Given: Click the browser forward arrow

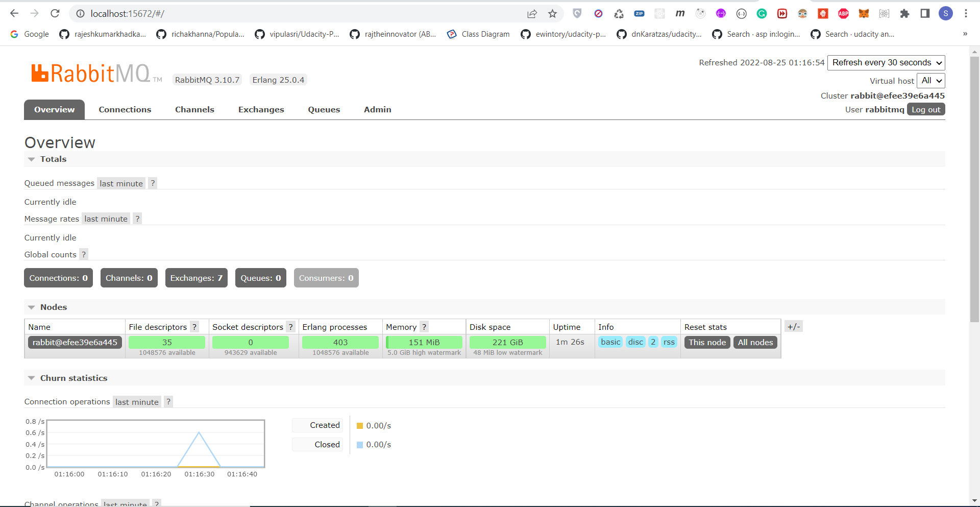Looking at the screenshot, I should point(35,13).
